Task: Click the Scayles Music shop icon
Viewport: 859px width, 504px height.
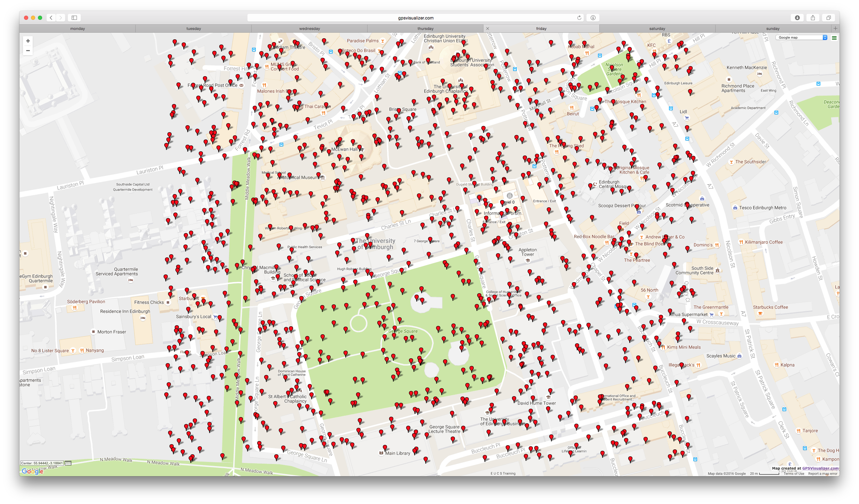Action: click(x=740, y=356)
